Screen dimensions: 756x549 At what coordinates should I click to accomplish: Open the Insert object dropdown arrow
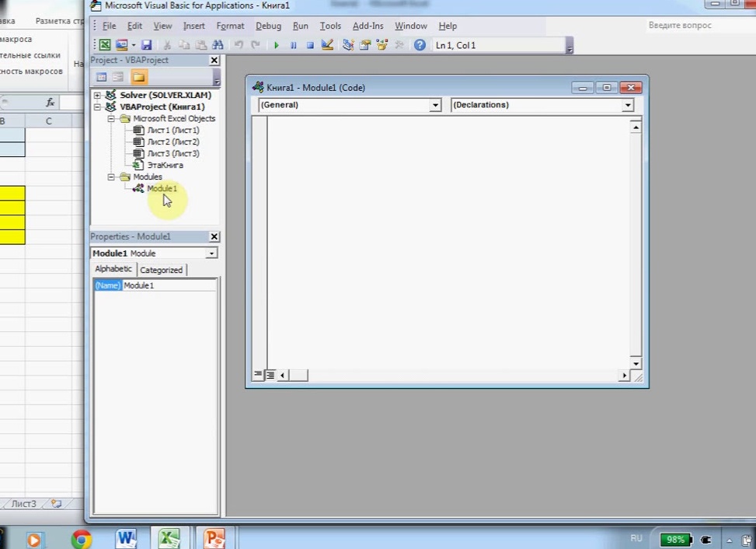pyautogui.click(x=134, y=45)
